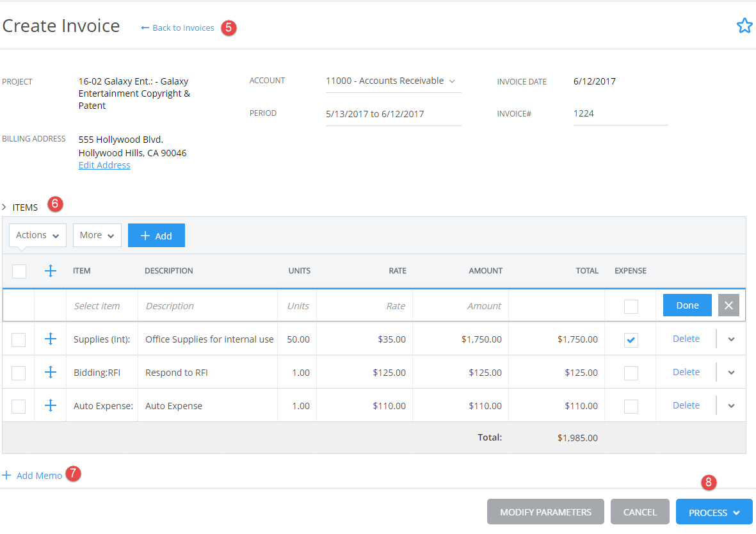Expand row options for Auto Expense
Screen dimensions: 756x534
pyautogui.click(x=732, y=406)
